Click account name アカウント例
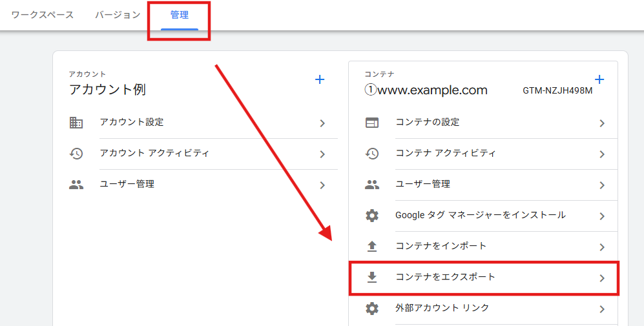The height and width of the screenshot is (326, 644). click(x=108, y=89)
